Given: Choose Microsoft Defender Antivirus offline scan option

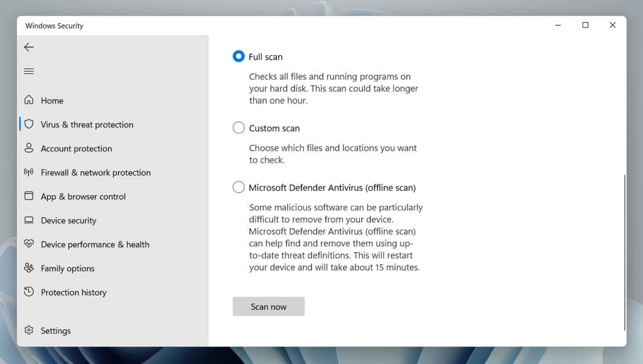Looking at the screenshot, I should [239, 187].
